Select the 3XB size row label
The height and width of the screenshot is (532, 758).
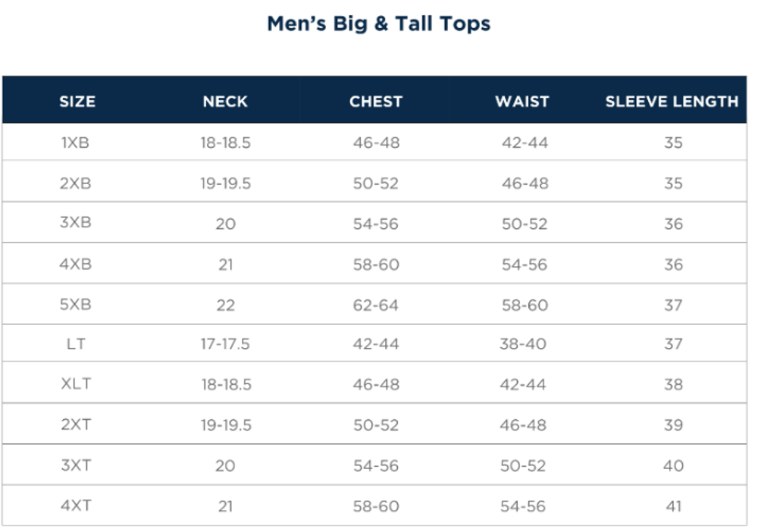[x=75, y=224]
